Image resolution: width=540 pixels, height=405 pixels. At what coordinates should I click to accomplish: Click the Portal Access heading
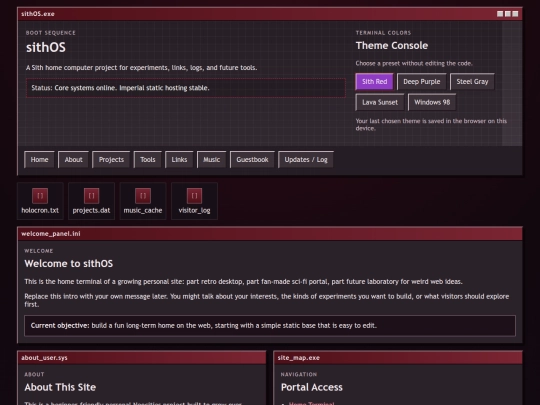coord(312,387)
